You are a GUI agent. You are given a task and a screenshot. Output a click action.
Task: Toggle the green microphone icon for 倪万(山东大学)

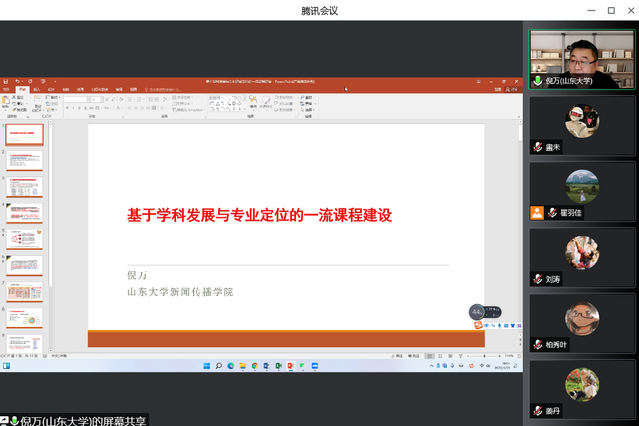[x=537, y=80]
